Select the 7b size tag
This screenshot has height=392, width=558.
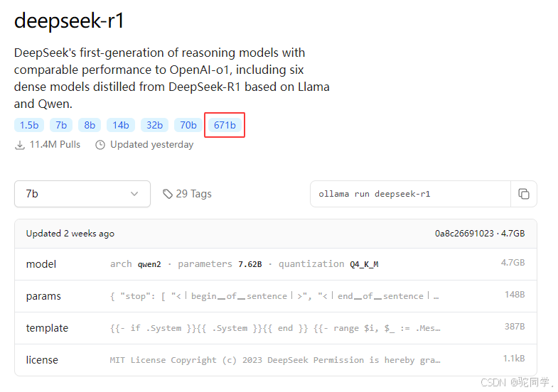coord(61,125)
